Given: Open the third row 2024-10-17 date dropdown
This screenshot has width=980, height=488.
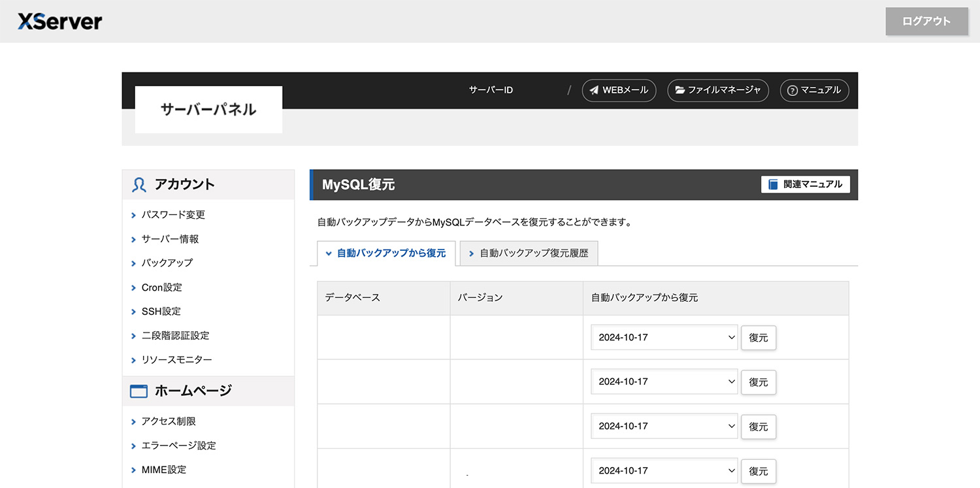Looking at the screenshot, I should point(664,427).
